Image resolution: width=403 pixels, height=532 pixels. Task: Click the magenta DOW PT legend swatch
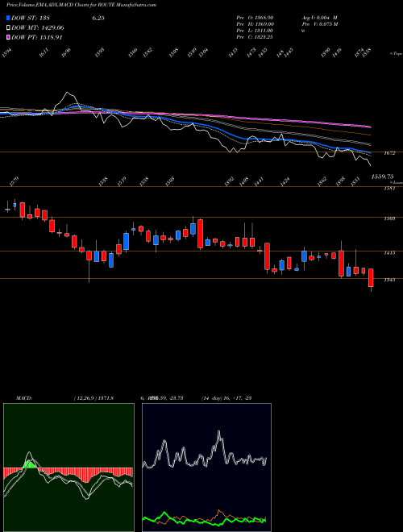point(9,37)
